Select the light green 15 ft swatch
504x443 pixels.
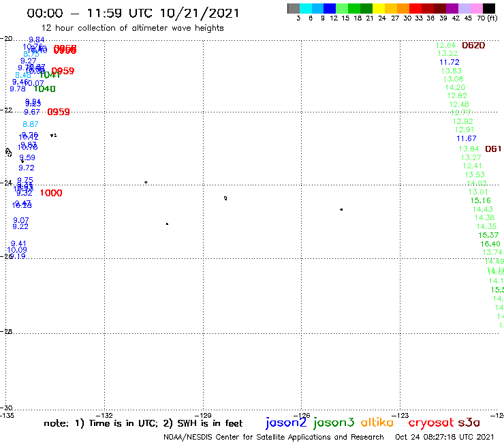point(342,8)
